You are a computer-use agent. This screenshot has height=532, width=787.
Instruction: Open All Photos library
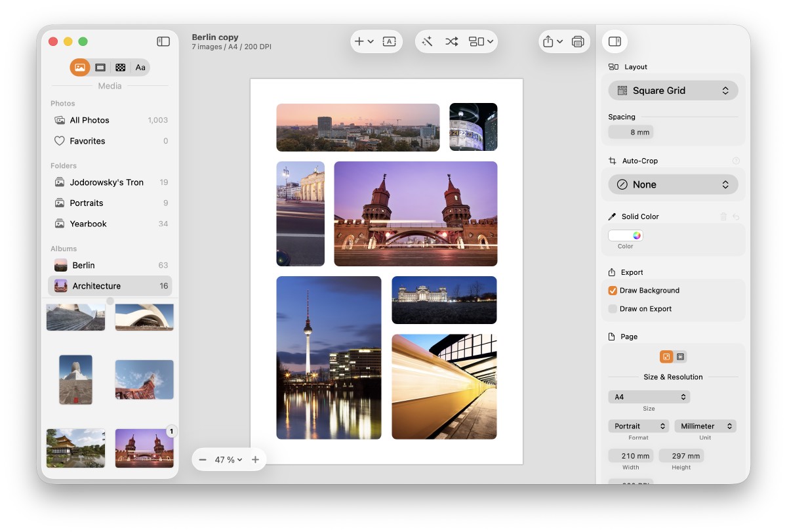(110, 120)
